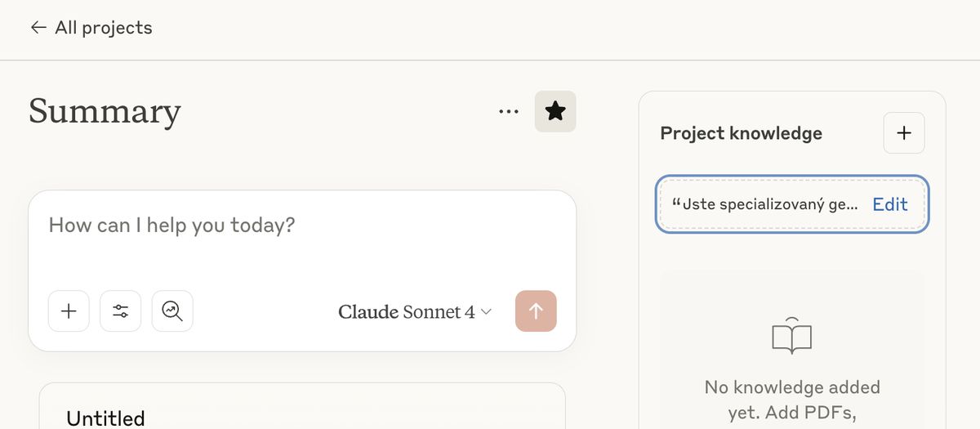Toggle the star to unfavorite the Summary project
980x429 pixels.
coord(555,111)
